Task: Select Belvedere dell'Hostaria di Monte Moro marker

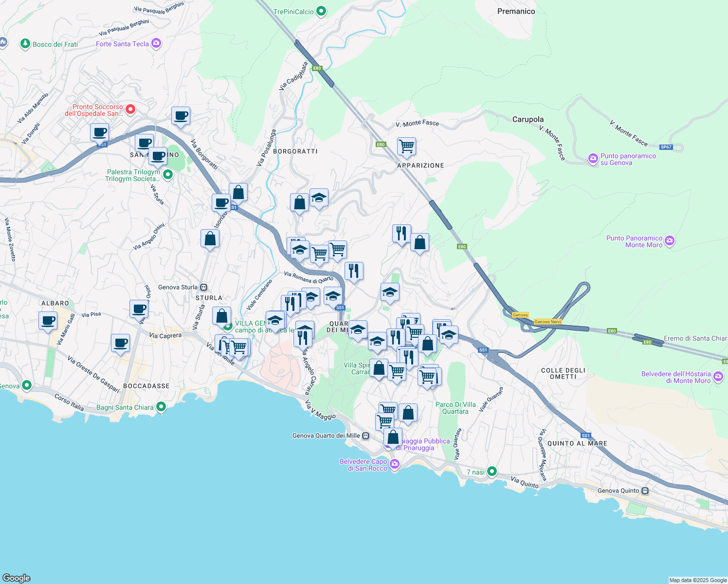Action: [718, 376]
